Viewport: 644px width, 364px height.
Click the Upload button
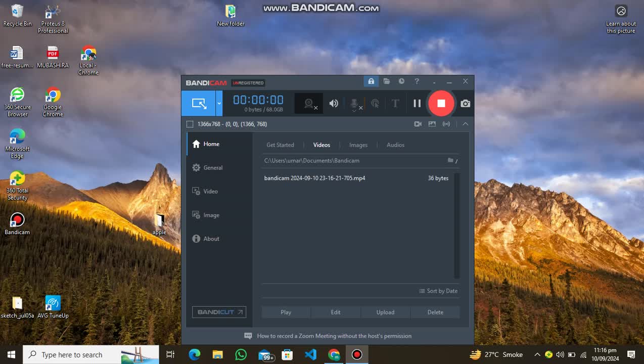tap(385, 312)
